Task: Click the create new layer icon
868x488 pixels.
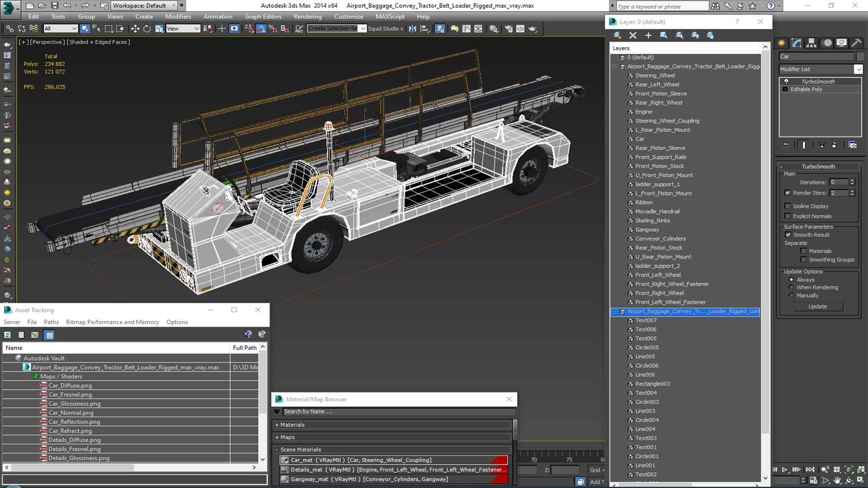Action: coord(617,35)
